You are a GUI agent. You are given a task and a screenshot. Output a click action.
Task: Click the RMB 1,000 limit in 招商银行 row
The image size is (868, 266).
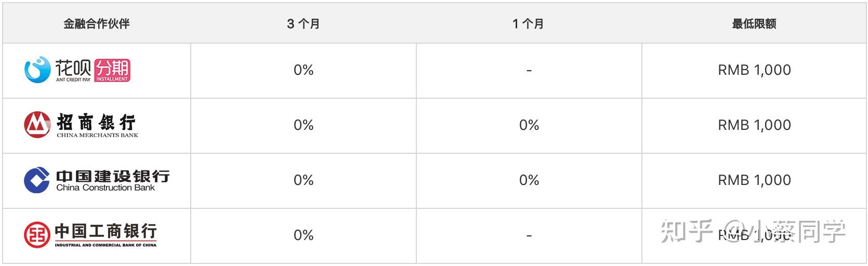754,125
